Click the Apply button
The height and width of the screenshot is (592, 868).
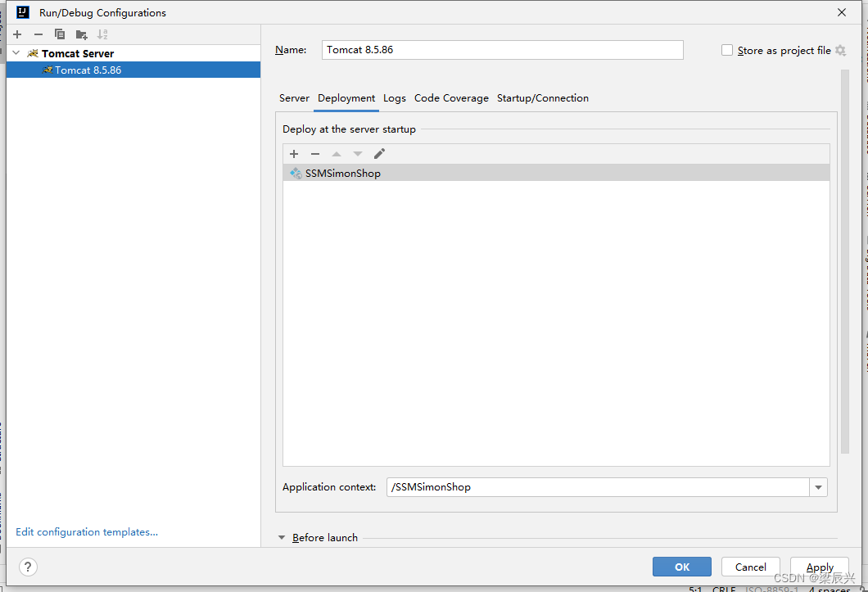tap(820, 567)
